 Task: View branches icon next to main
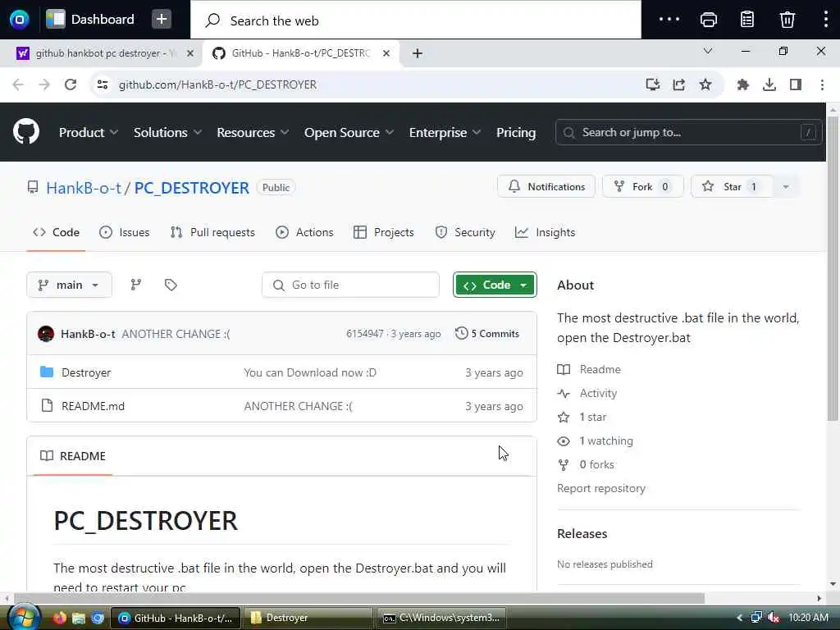click(136, 285)
